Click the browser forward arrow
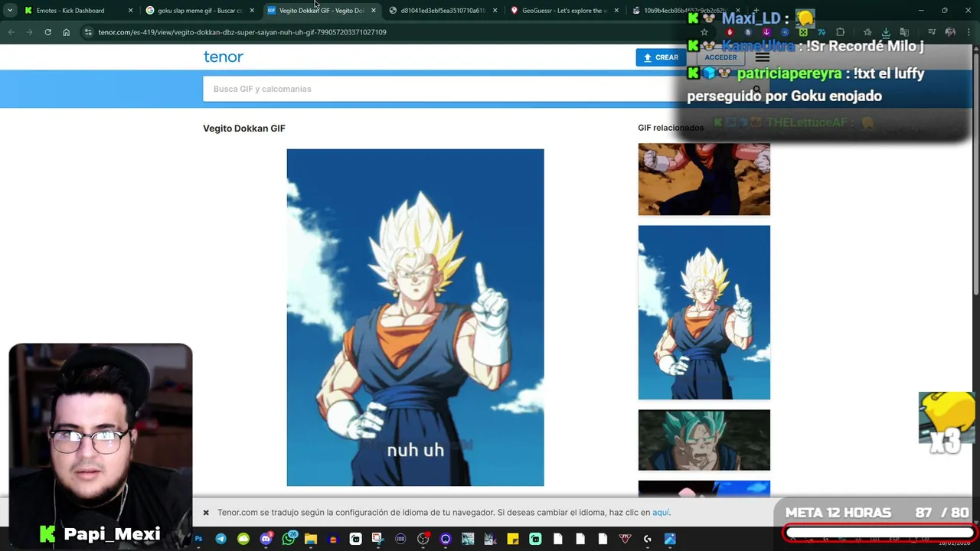The height and width of the screenshot is (551, 980). pos(29,32)
